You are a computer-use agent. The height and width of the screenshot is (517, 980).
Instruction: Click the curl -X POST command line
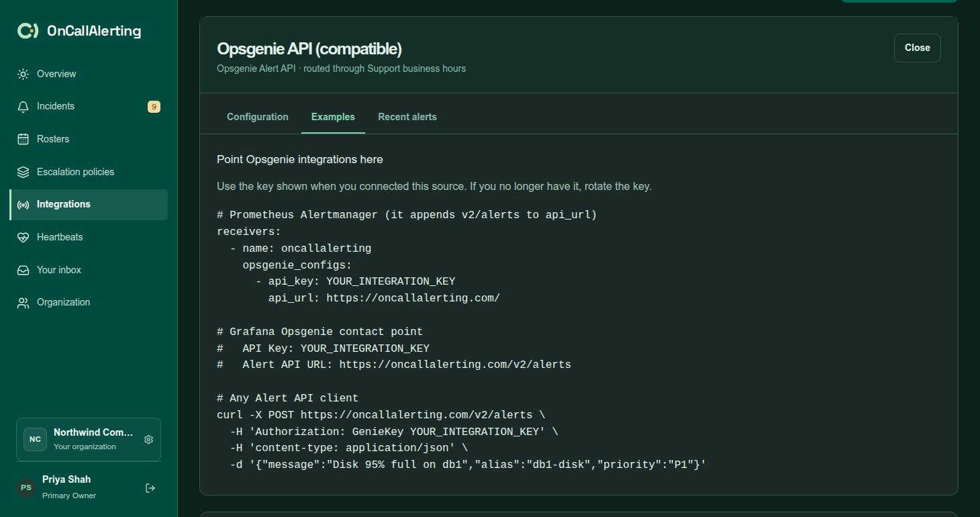point(381,415)
